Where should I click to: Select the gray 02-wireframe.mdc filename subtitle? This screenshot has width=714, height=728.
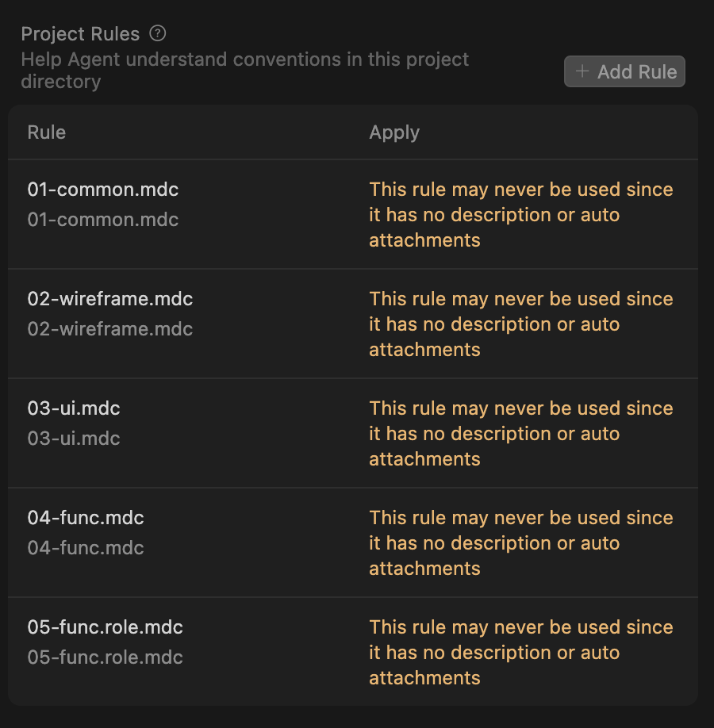coord(110,329)
